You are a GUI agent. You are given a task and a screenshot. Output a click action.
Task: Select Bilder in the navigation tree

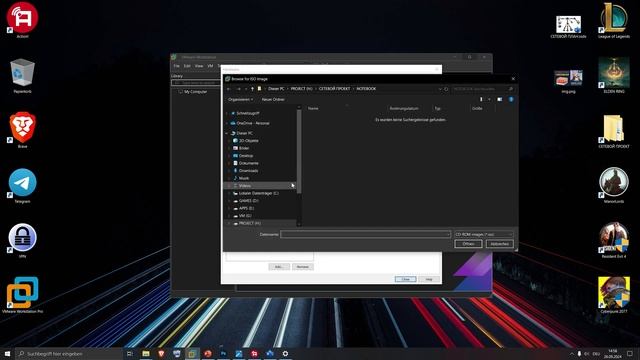click(x=244, y=148)
